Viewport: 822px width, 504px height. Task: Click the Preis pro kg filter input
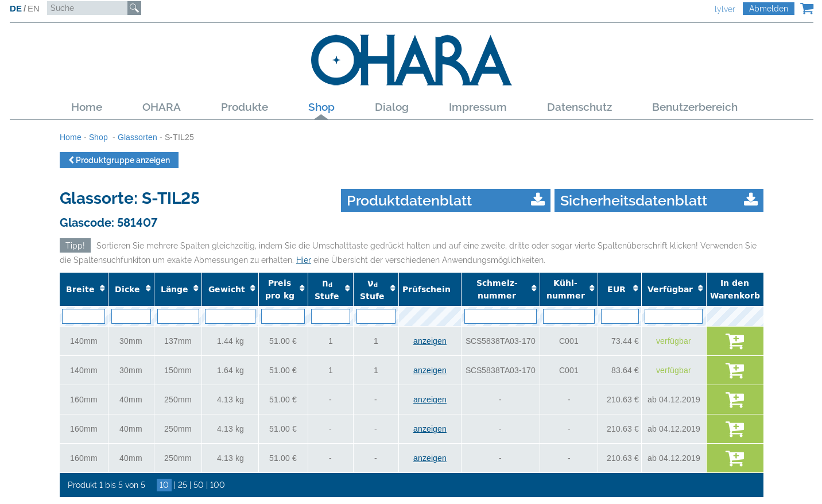283,316
